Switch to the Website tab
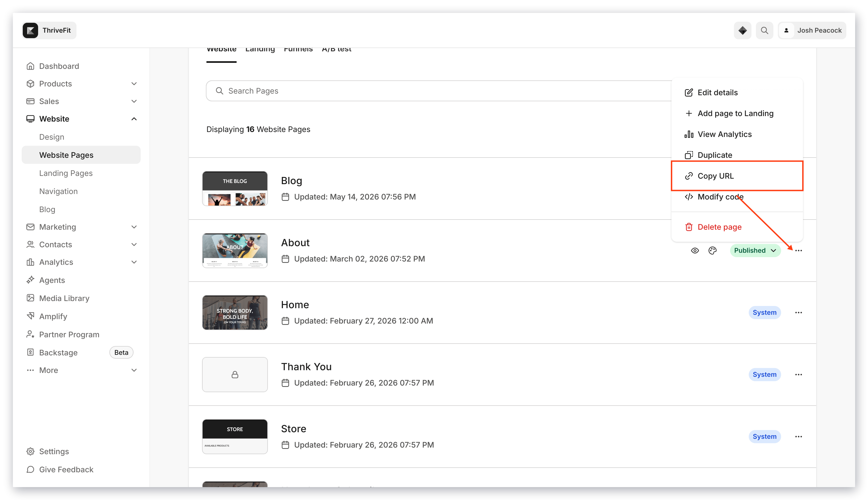This screenshot has height=500, width=868. tap(221, 50)
